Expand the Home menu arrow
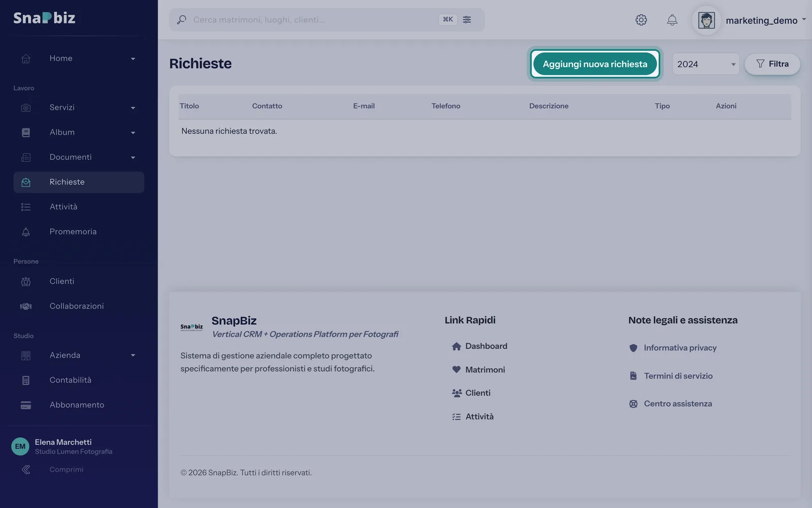This screenshot has height=508, width=812. pyautogui.click(x=133, y=59)
